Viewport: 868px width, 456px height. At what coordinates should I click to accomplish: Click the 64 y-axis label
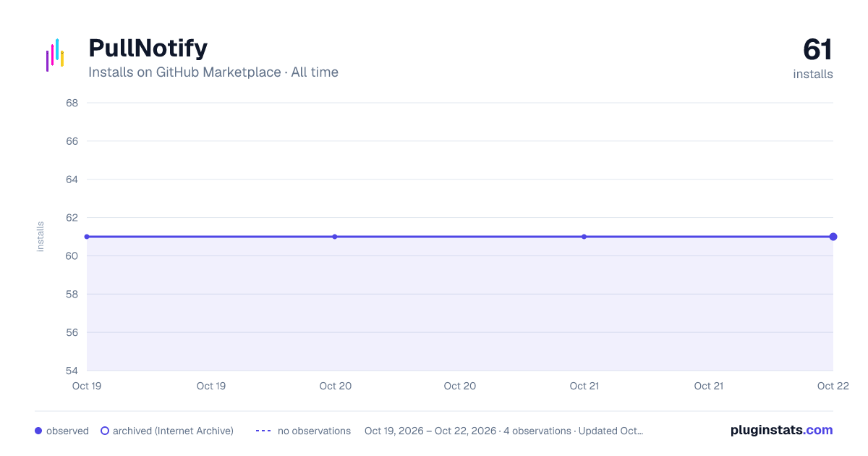click(x=72, y=180)
